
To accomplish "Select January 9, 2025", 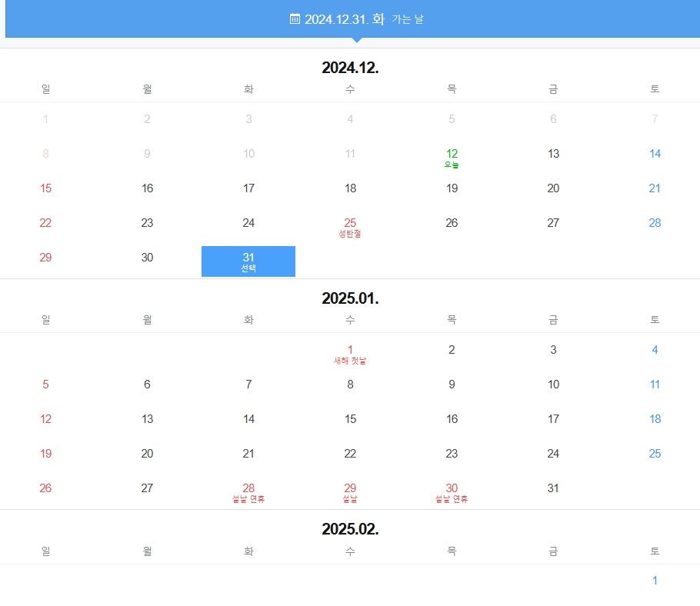I will [x=452, y=385].
